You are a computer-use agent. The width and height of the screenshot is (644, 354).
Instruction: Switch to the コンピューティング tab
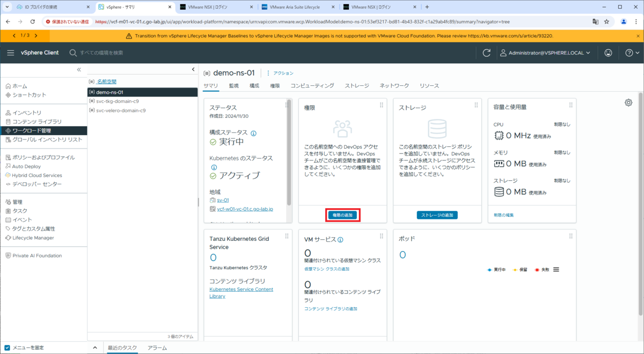312,86
